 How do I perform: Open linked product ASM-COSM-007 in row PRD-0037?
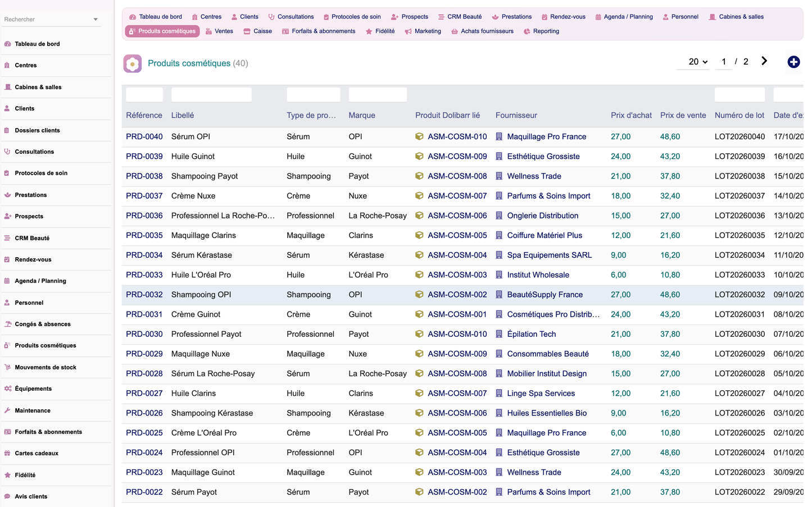click(x=457, y=196)
